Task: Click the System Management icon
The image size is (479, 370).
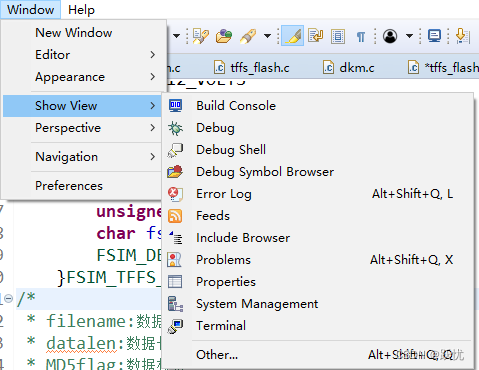Action: point(175,304)
